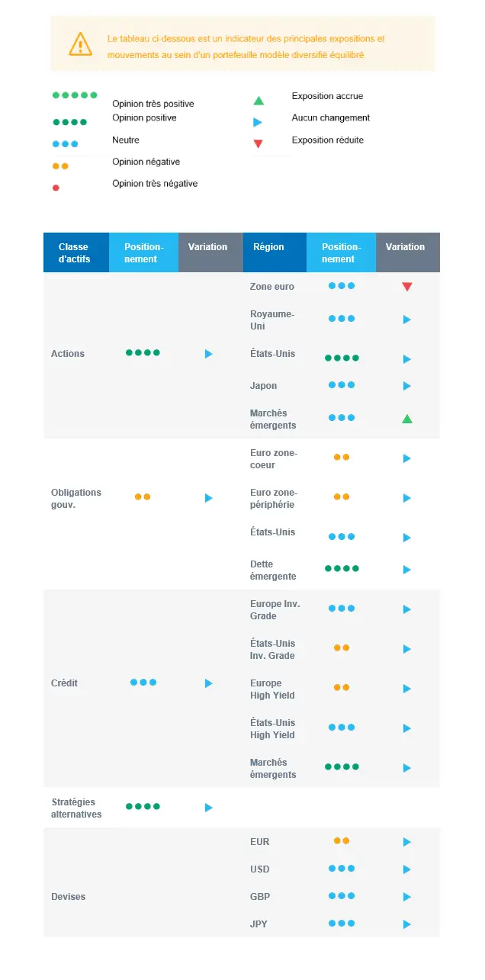The width and height of the screenshot is (485, 980).
Task: Click the 'Crédit' asset class label
Action: point(65,683)
